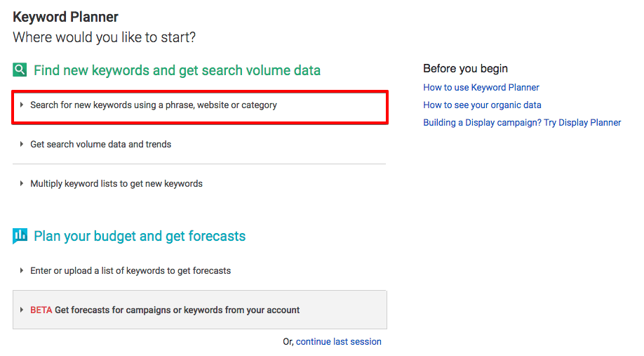Click the blue chart icon beside Plan your budget
This screenshot has width=644, height=356.
click(x=20, y=236)
